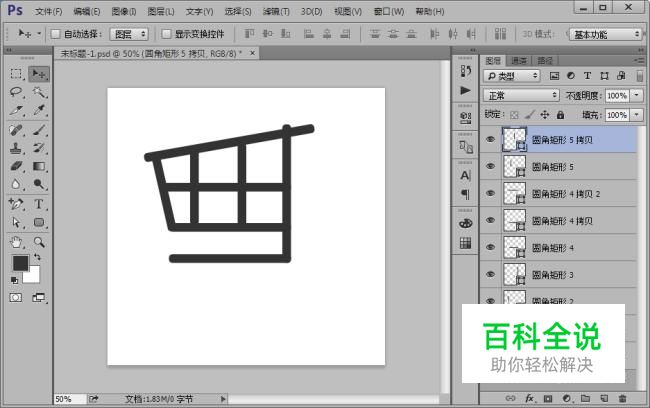Image resolution: width=650 pixels, height=408 pixels.
Task: Select the History Brush tool
Action: pyautogui.click(x=39, y=148)
